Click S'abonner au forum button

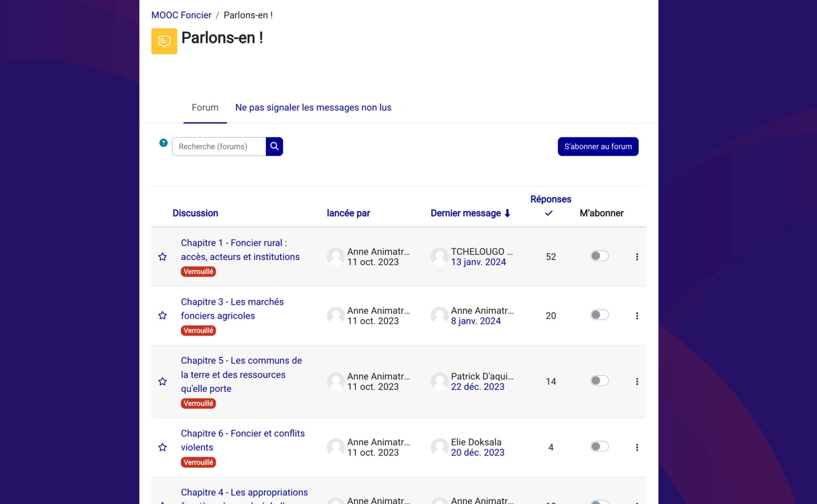(598, 147)
